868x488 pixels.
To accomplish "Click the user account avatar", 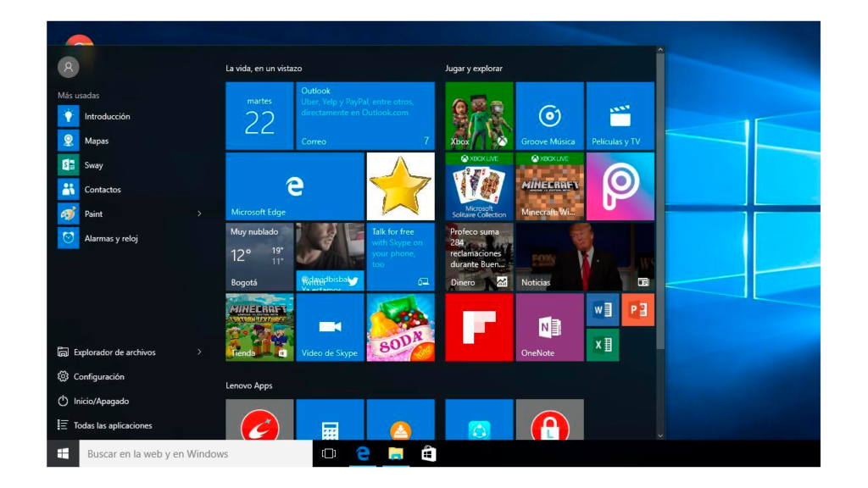I will pos(68,66).
